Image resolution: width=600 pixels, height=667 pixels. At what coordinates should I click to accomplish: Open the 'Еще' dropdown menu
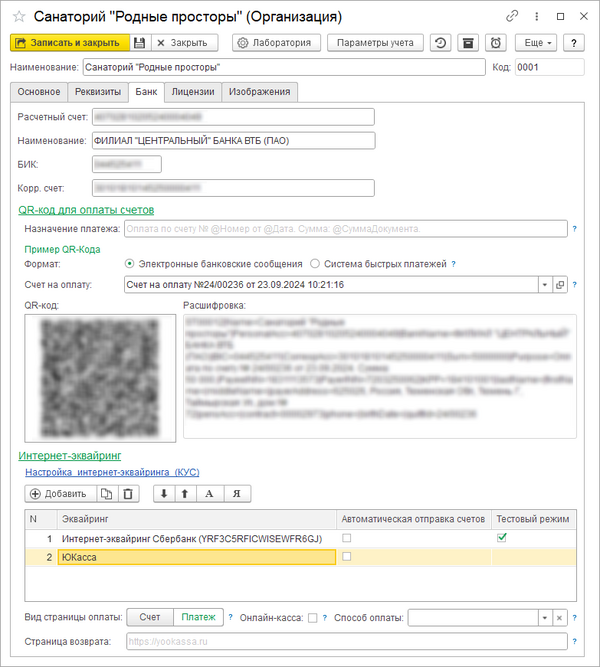click(535, 43)
